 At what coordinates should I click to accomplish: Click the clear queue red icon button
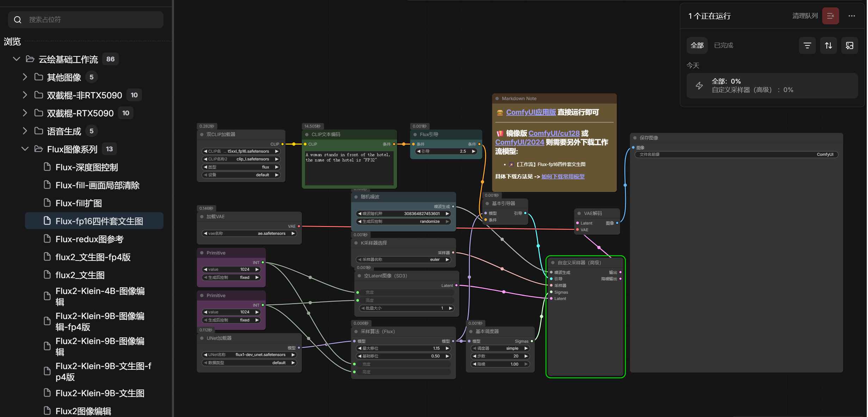click(x=830, y=16)
